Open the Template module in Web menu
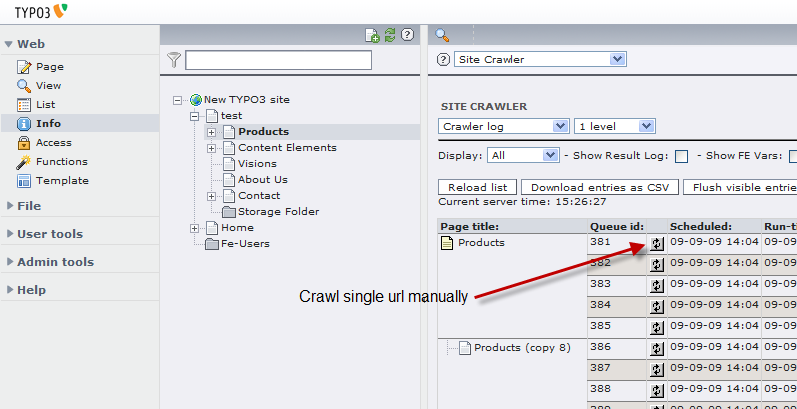This screenshot has height=409, width=797. pos(62,181)
